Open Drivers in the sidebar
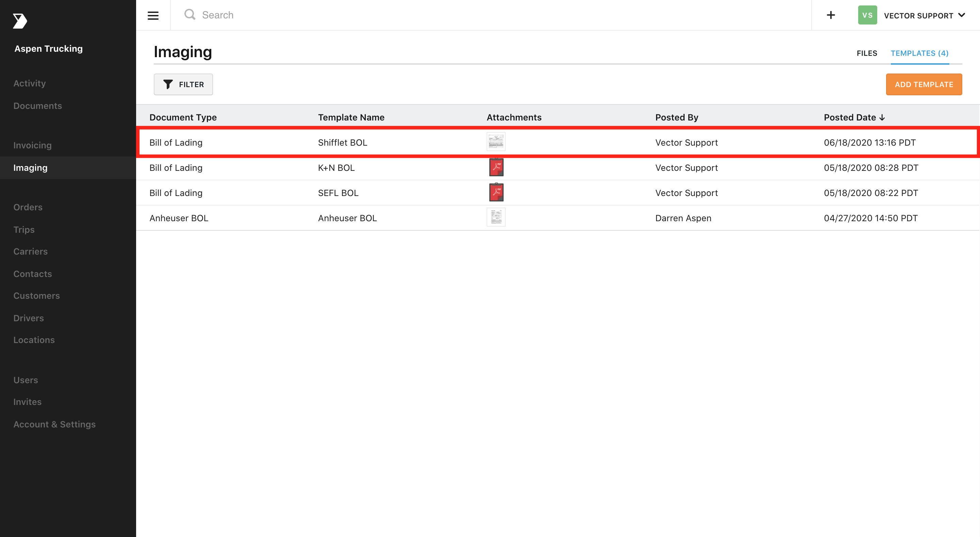 [29, 318]
